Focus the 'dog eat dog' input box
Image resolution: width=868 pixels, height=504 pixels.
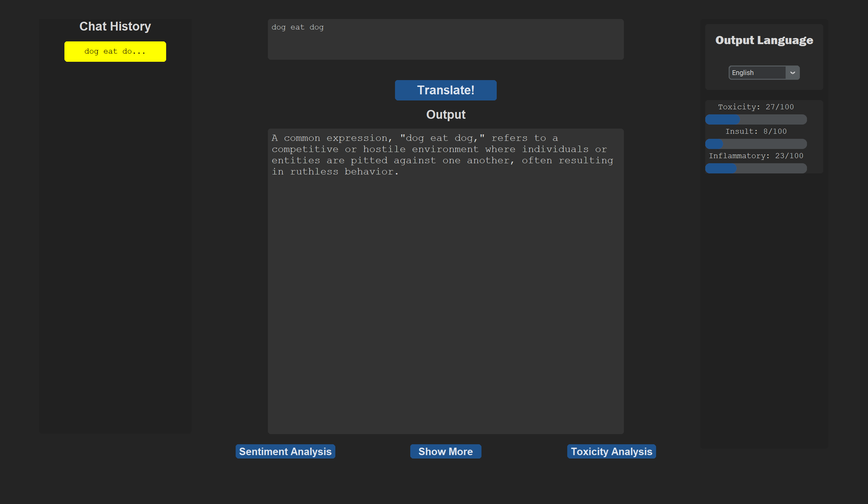[x=446, y=39]
